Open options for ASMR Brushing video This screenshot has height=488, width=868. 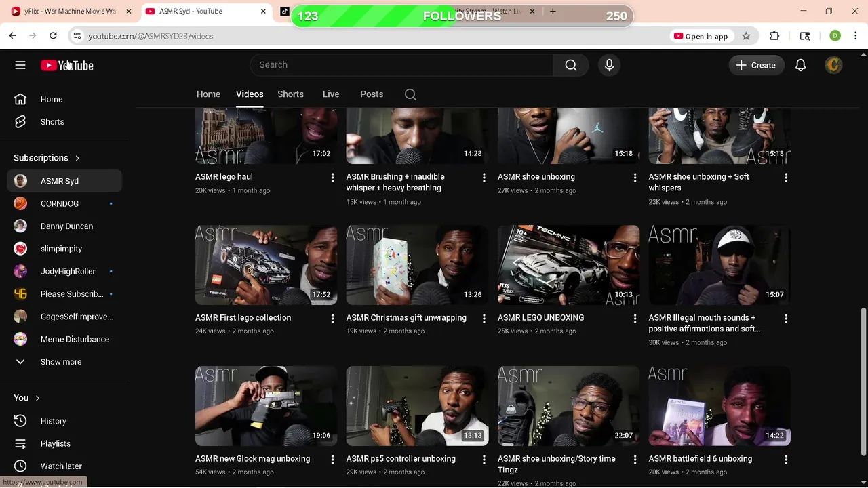click(484, 178)
